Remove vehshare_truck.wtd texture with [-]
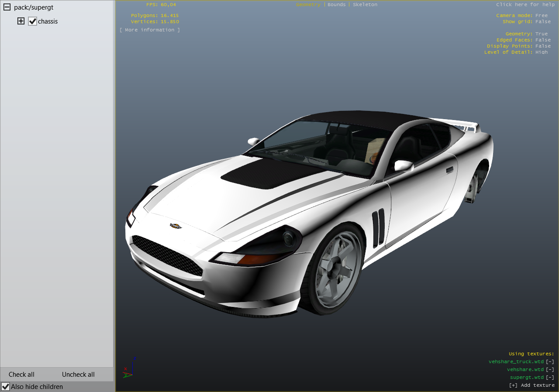The height and width of the screenshot is (392, 559). coord(550,361)
